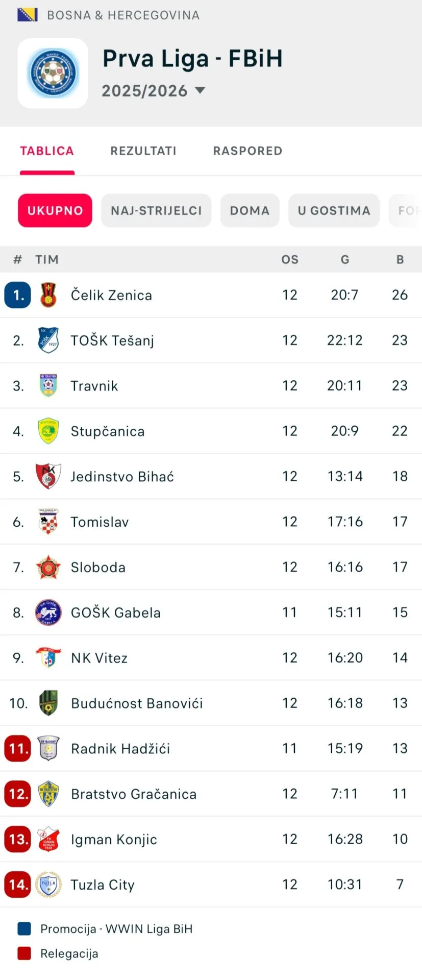
Task: Click the Tuzla City club crest
Action: click(x=48, y=885)
